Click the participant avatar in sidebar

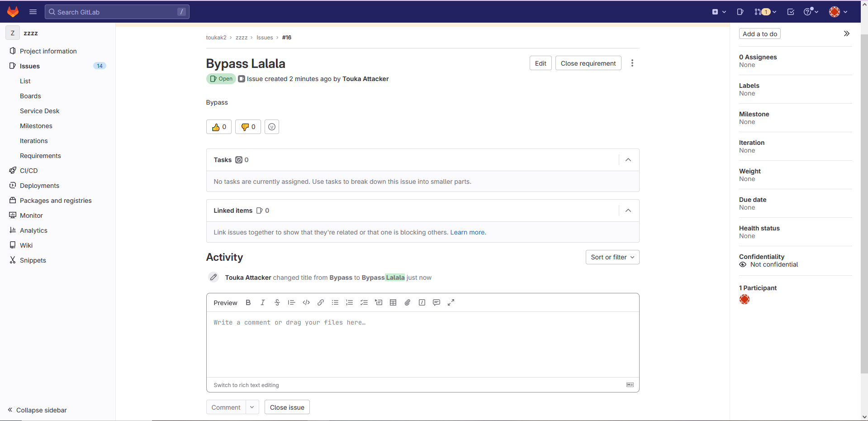pos(745,299)
